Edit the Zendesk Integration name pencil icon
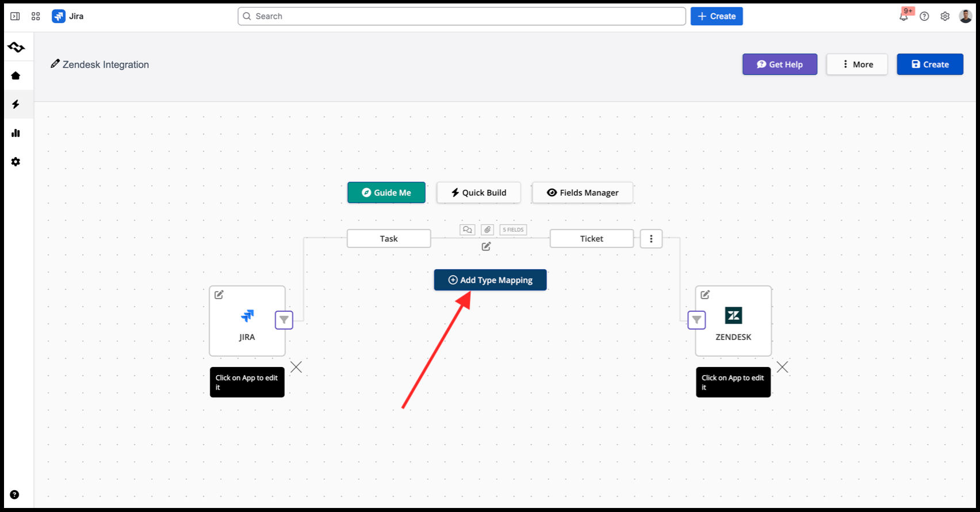The image size is (980, 512). point(55,64)
